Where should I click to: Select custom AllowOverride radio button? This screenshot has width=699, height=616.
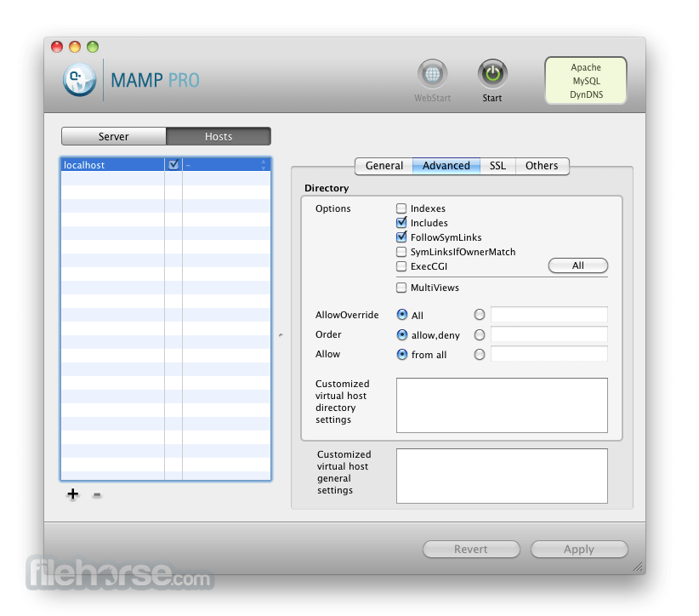[x=480, y=315]
